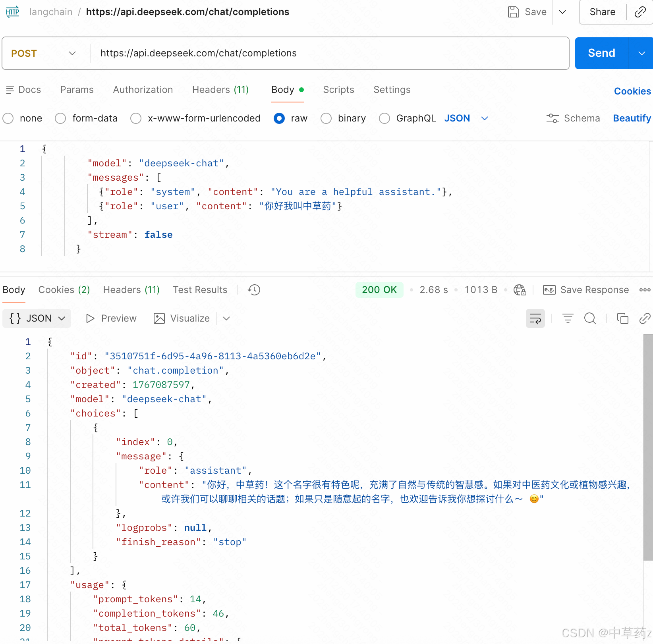Viewport: 653px width, 644px height.
Task: Beautify the request JSON body
Action: [632, 118]
